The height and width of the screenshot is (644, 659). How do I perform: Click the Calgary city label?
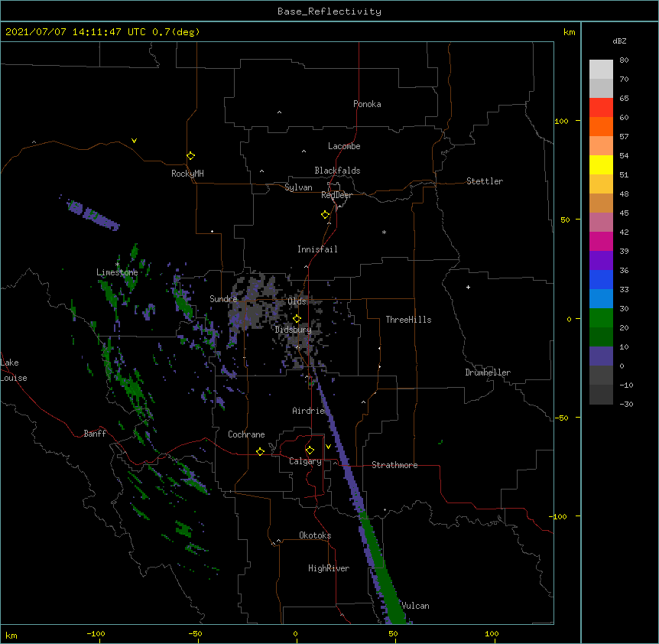tap(305, 461)
